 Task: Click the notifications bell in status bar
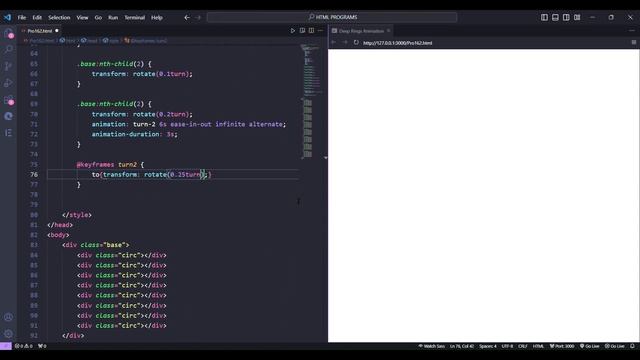[632, 346]
